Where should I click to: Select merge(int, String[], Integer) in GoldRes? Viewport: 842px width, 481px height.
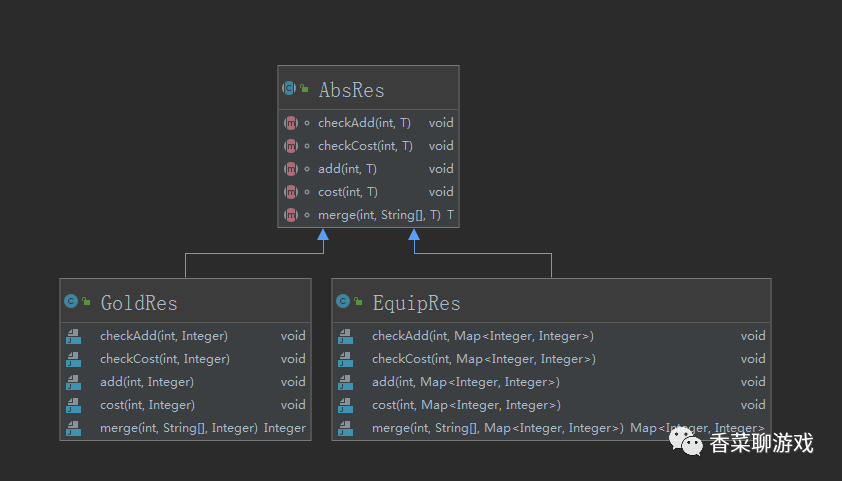(x=179, y=428)
